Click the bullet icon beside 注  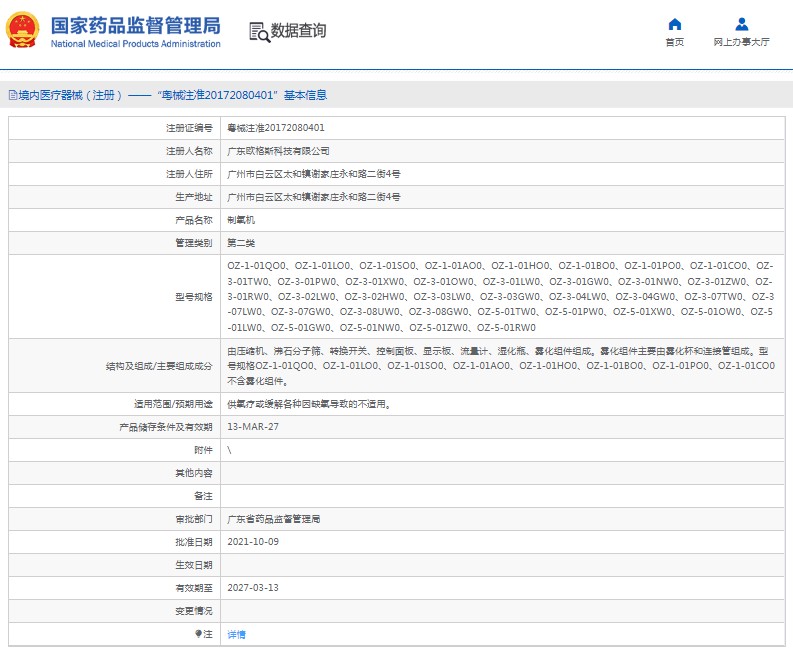click(x=197, y=634)
